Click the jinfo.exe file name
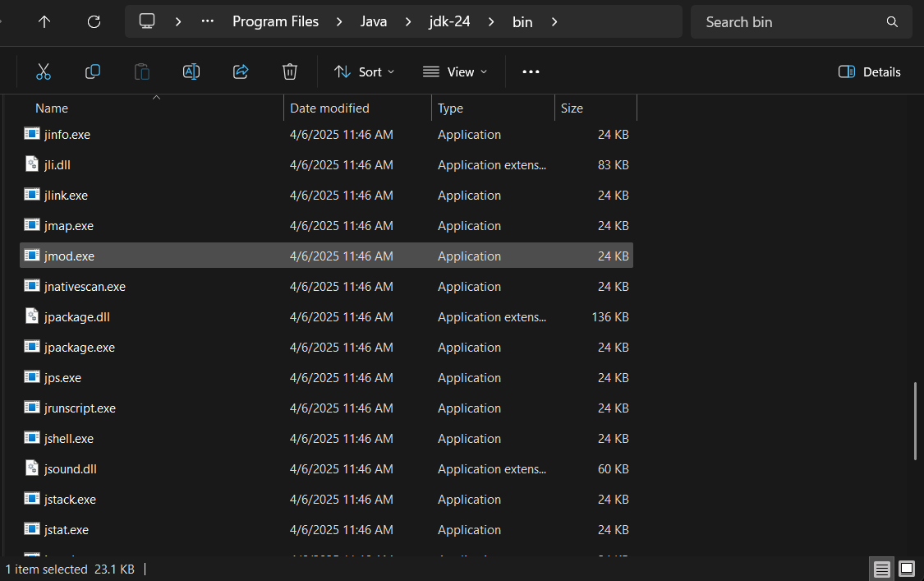 click(67, 135)
